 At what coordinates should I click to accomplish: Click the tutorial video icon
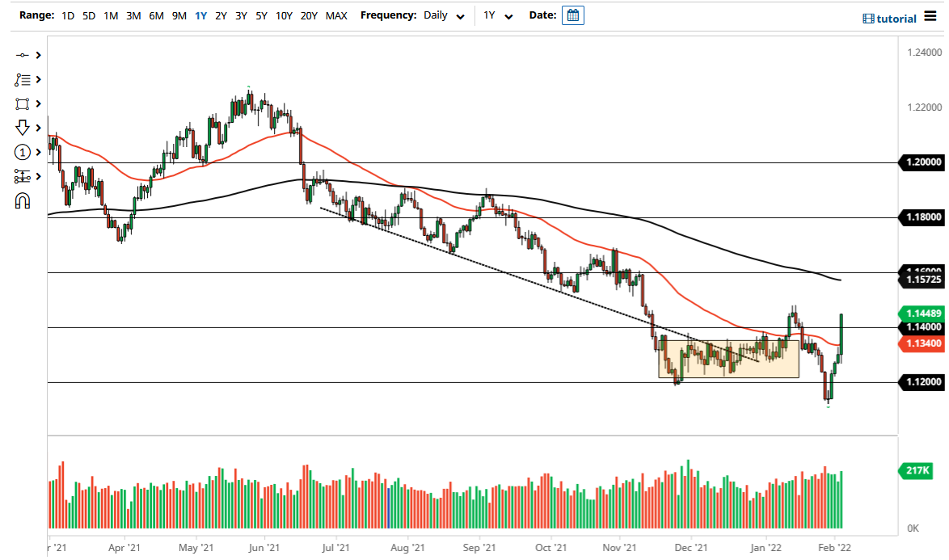pos(869,18)
